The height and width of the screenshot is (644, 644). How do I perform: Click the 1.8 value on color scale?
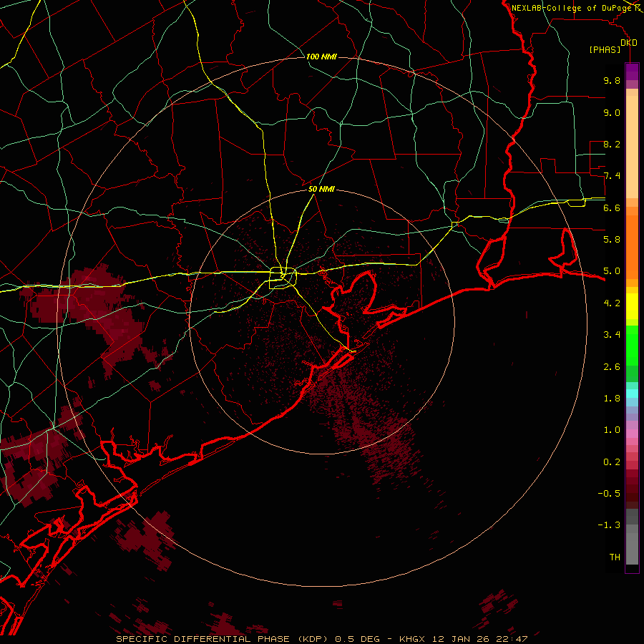(x=612, y=399)
